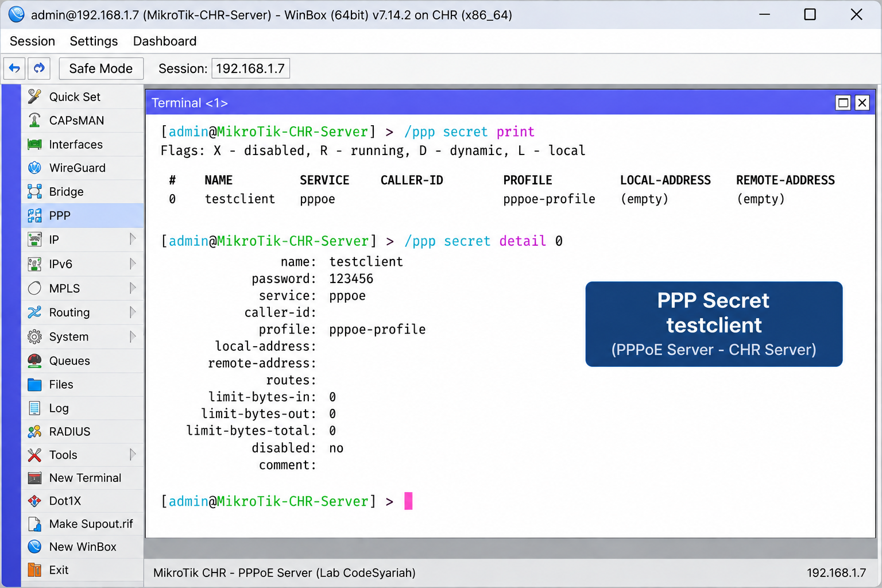Click the IPv6 menu icon
Viewport: 882px width, 588px height.
[34, 264]
